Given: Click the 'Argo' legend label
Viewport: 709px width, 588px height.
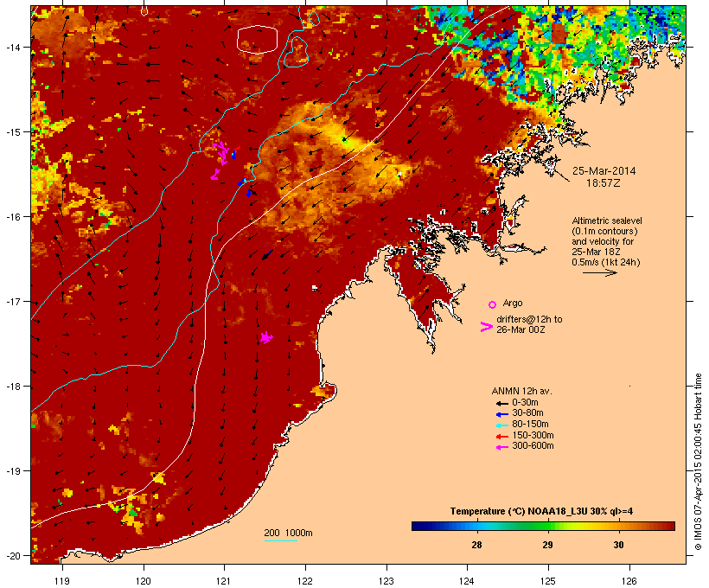Looking at the screenshot, I should (513, 303).
